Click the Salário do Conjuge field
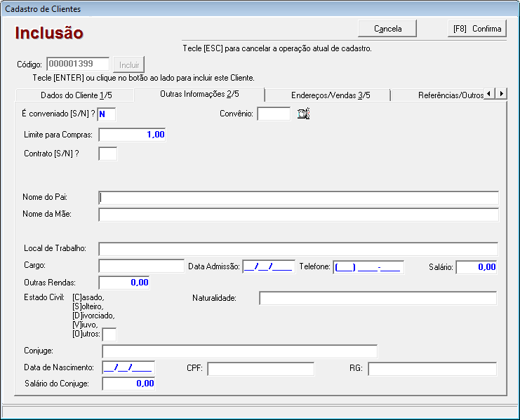Viewport: 520px width, 420px height. [x=128, y=384]
